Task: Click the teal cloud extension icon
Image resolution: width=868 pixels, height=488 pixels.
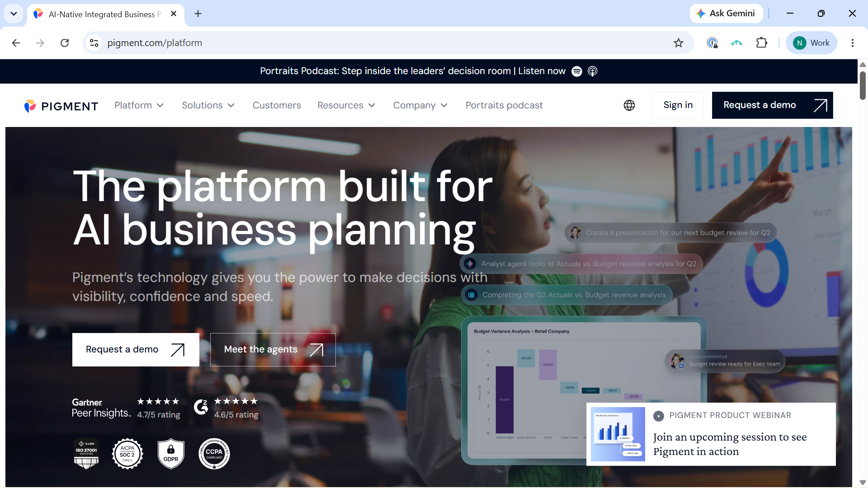Action: (x=737, y=43)
